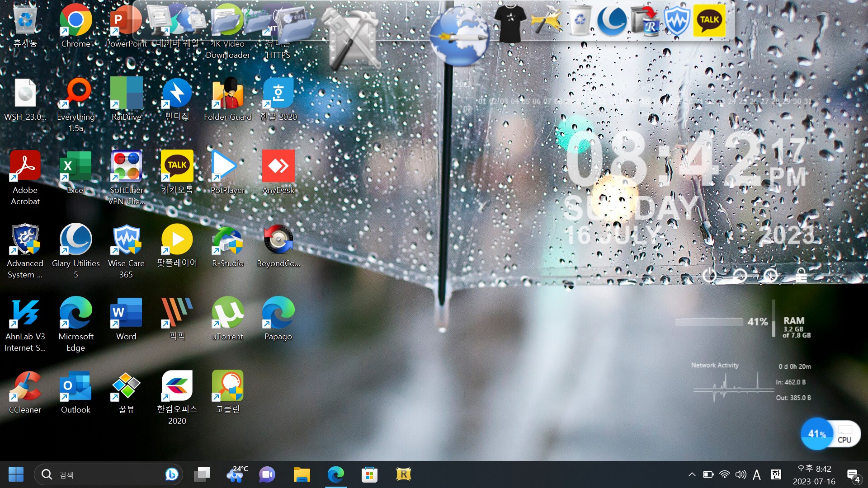Screen dimensions: 868x488
Task: Launch Outlook from the desktop
Action: (75, 392)
